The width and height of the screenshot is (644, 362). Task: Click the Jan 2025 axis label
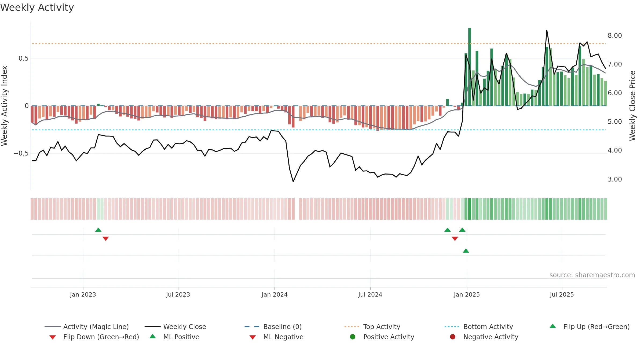tap(467, 295)
